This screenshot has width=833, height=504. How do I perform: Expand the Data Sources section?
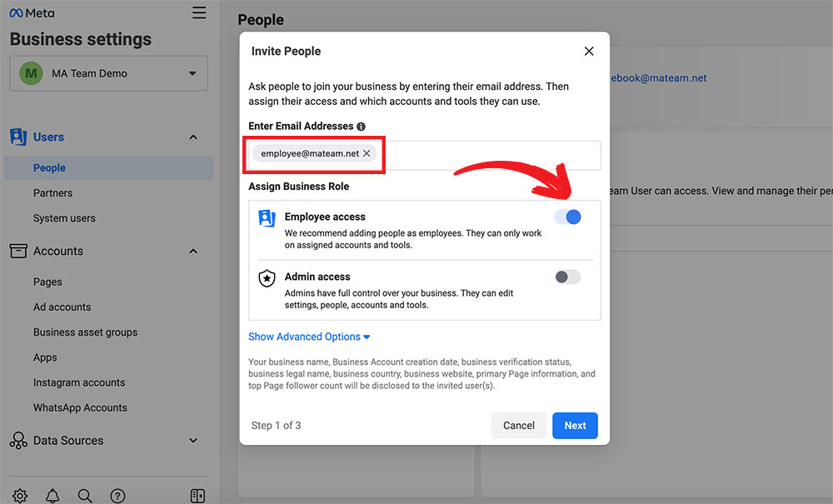pyautogui.click(x=193, y=441)
